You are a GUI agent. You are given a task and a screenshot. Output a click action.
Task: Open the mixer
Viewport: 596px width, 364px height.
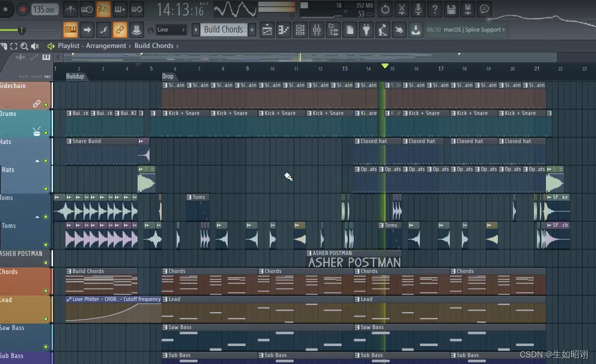(317, 29)
